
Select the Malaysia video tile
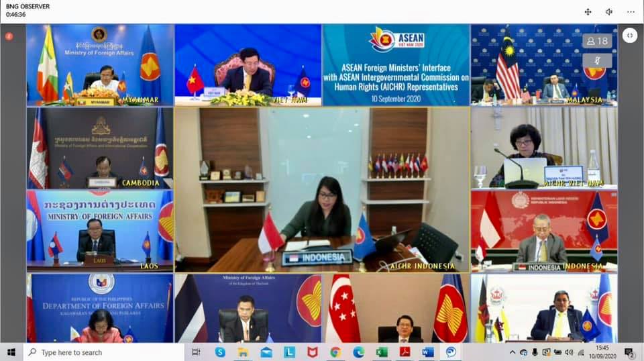point(544,65)
